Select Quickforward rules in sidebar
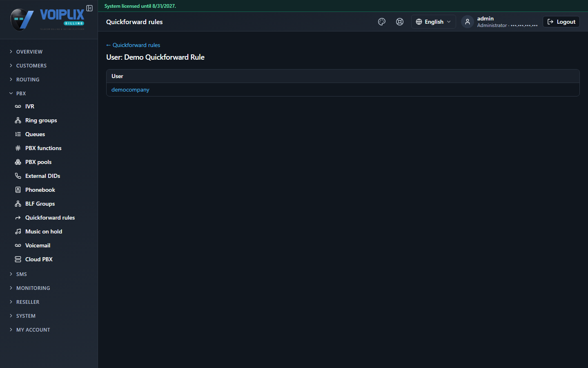The height and width of the screenshot is (368, 588). tap(49, 218)
